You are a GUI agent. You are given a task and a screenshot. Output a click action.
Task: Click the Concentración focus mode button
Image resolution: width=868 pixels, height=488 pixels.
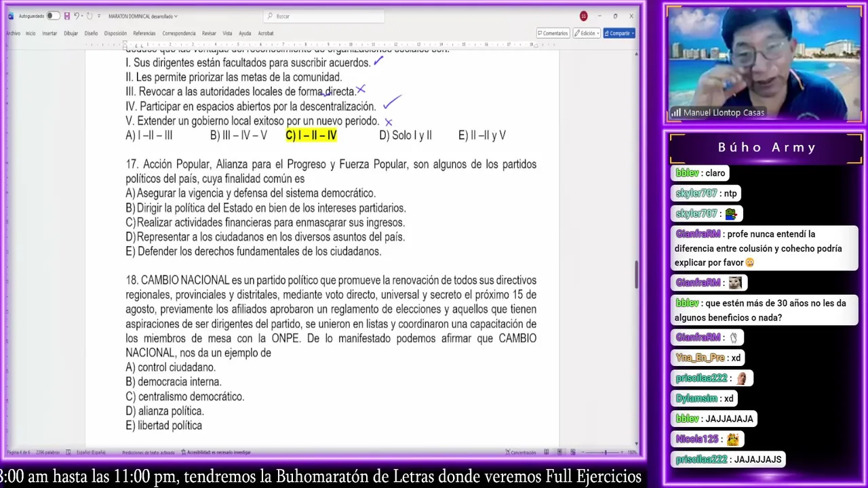pyautogui.click(x=521, y=452)
